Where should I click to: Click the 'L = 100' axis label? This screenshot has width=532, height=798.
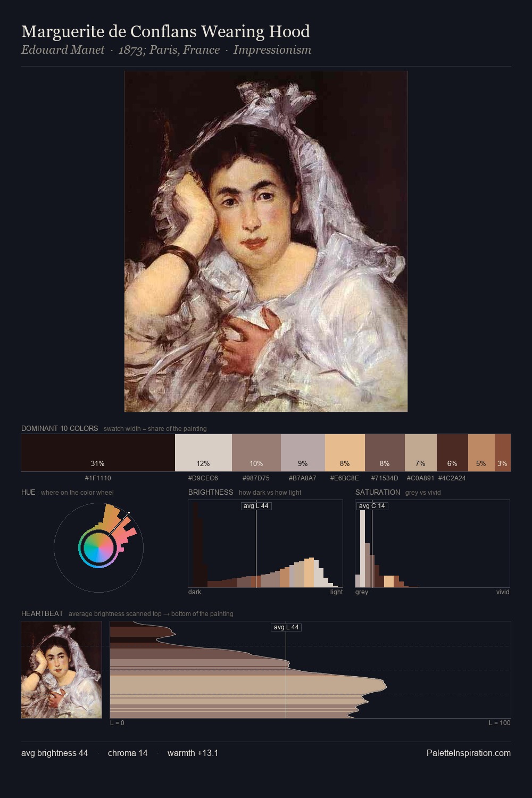click(x=500, y=723)
